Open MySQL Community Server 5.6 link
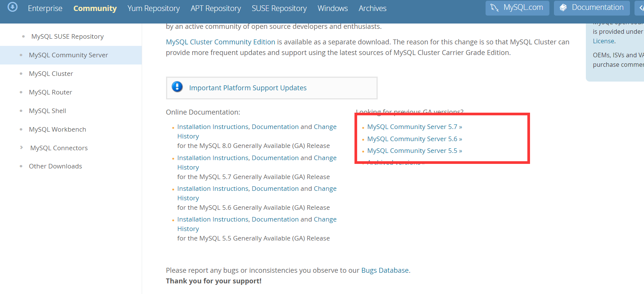Image resolution: width=644 pixels, height=294 pixels. (415, 139)
